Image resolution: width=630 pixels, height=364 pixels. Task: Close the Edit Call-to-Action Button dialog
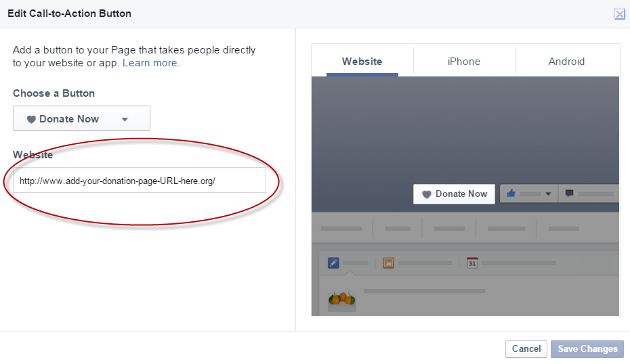tap(620, 14)
